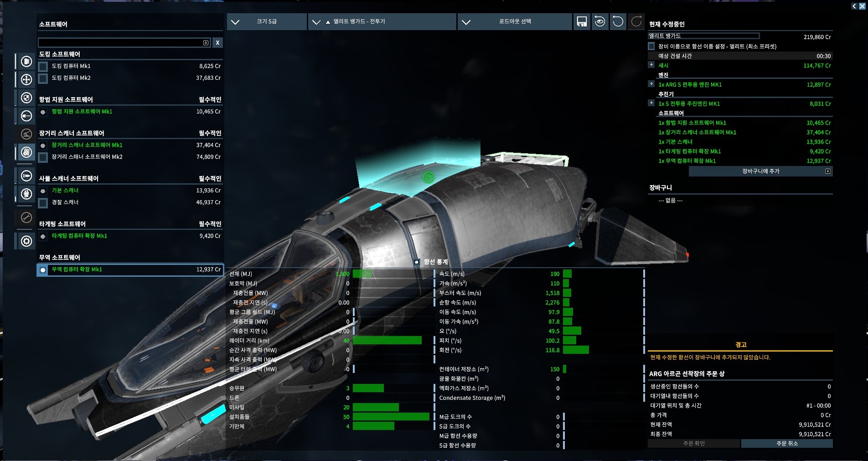Open the shields category in the sidebar
The height and width of the screenshot is (461, 868).
point(26,98)
